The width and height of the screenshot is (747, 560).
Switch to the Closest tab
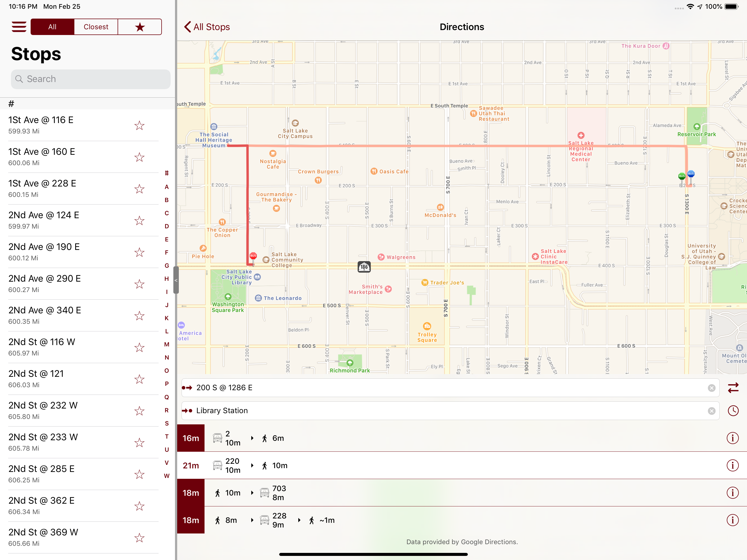tap(96, 27)
